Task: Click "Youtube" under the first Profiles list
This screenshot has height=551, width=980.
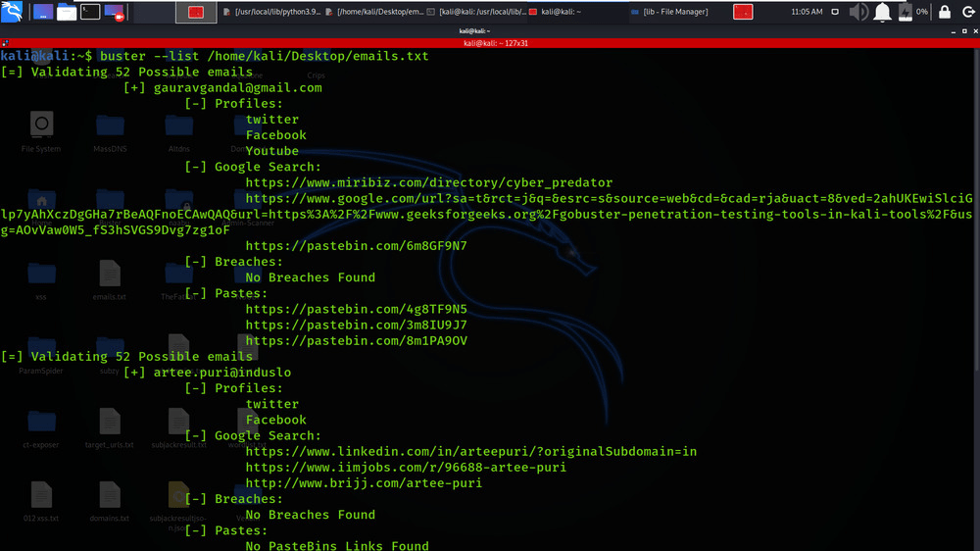Action: click(271, 151)
